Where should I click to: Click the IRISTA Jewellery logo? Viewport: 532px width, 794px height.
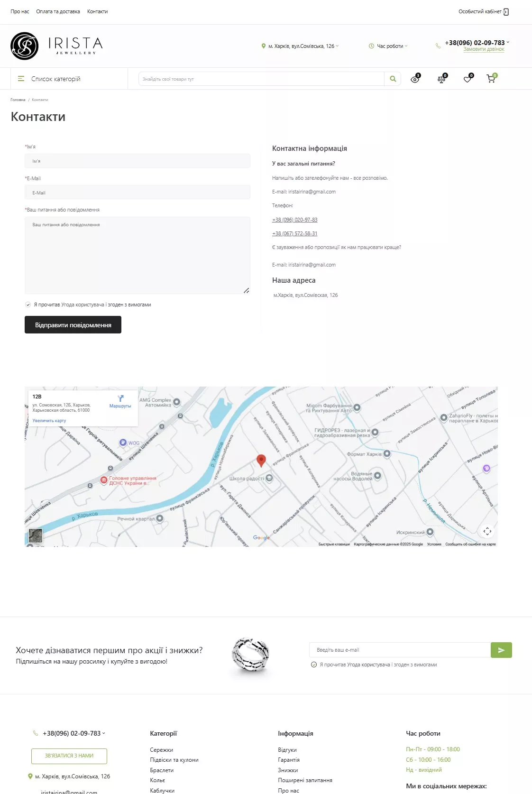(x=56, y=46)
